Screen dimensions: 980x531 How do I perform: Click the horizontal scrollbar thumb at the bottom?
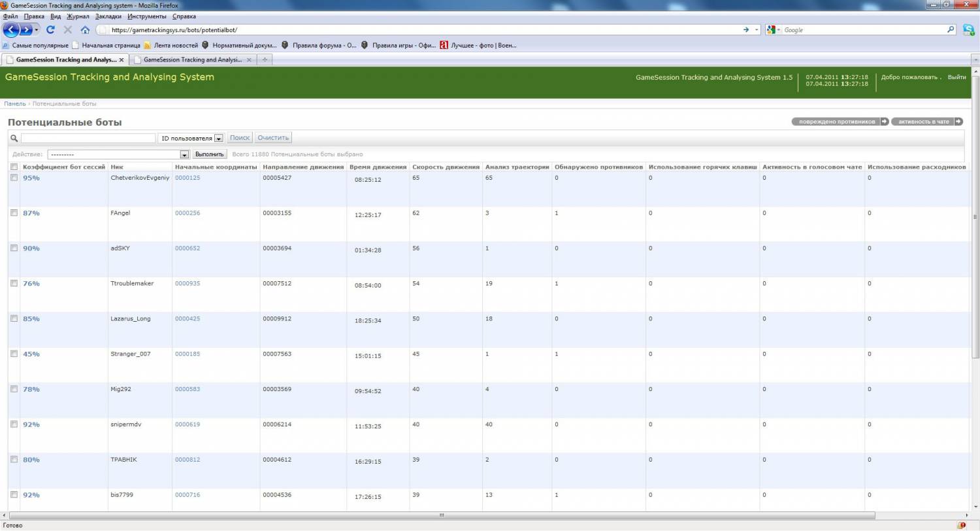pos(442,515)
